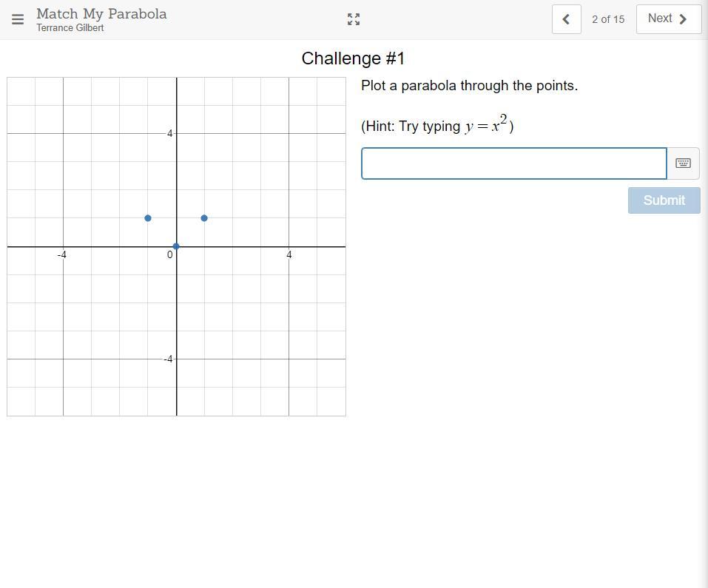
Task: Open the '2 of 15' screen list
Action: pyautogui.click(x=608, y=19)
